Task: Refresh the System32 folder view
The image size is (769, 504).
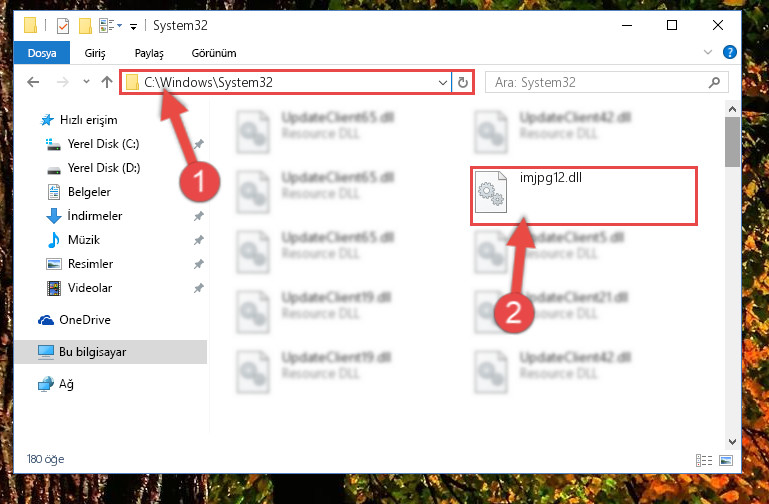Action: click(462, 82)
